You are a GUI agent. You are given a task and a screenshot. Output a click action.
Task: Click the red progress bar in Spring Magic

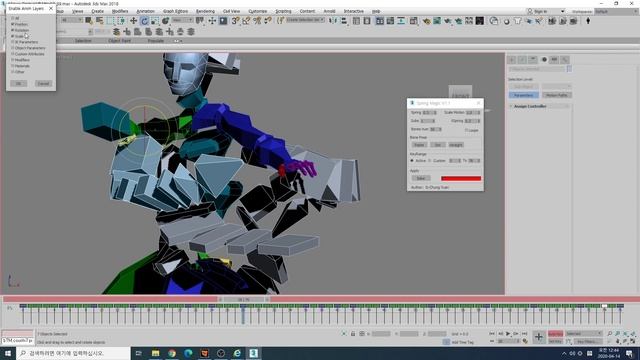[x=461, y=178]
